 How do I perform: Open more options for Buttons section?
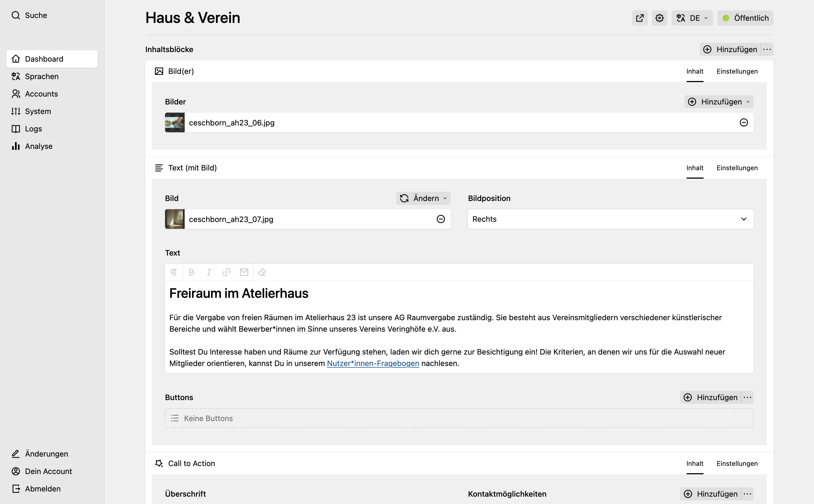tap(747, 397)
